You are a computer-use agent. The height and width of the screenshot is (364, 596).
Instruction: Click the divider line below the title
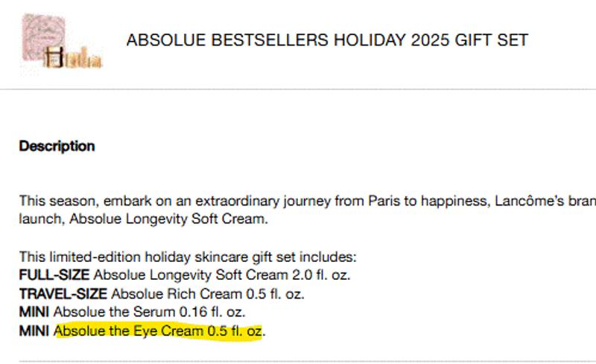click(298, 90)
